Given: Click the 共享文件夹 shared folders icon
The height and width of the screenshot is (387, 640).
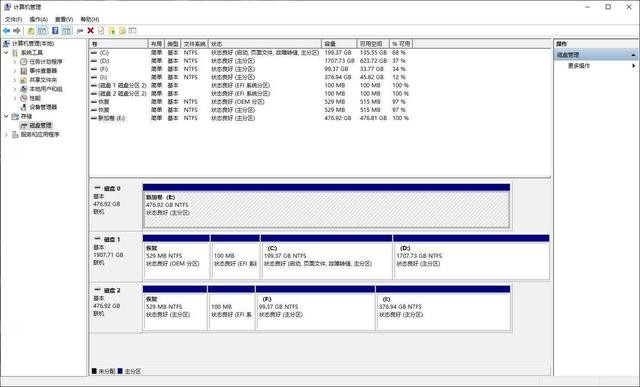Looking at the screenshot, I should click(x=24, y=80).
